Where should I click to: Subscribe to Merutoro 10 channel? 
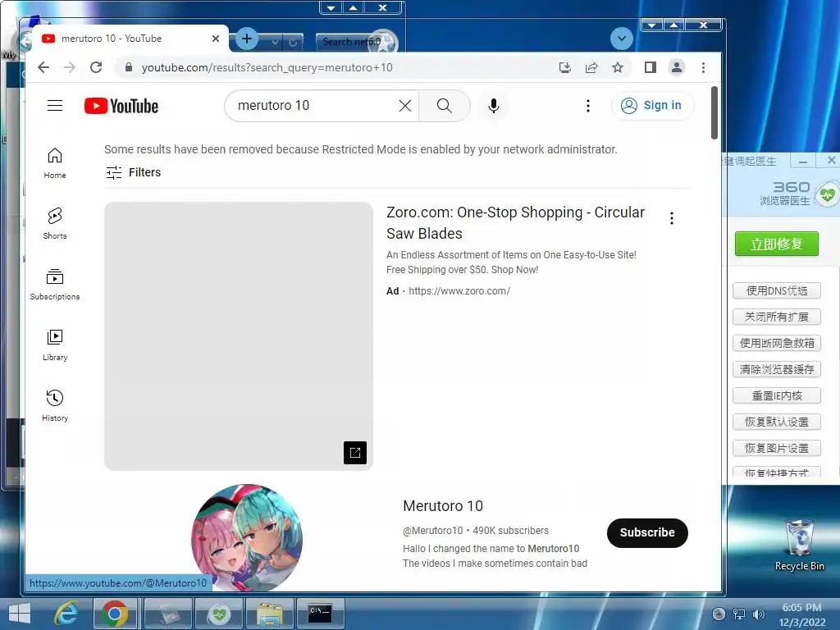point(647,532)
